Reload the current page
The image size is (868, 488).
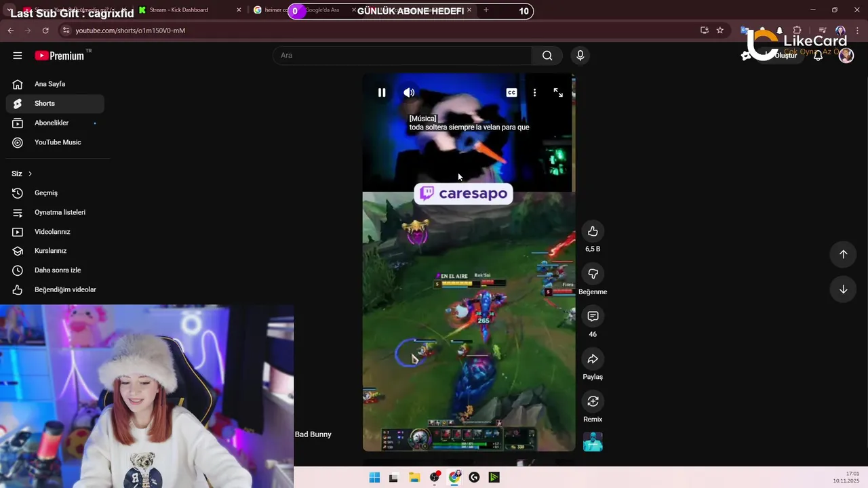pyautogui.click(x=45, y=30)
